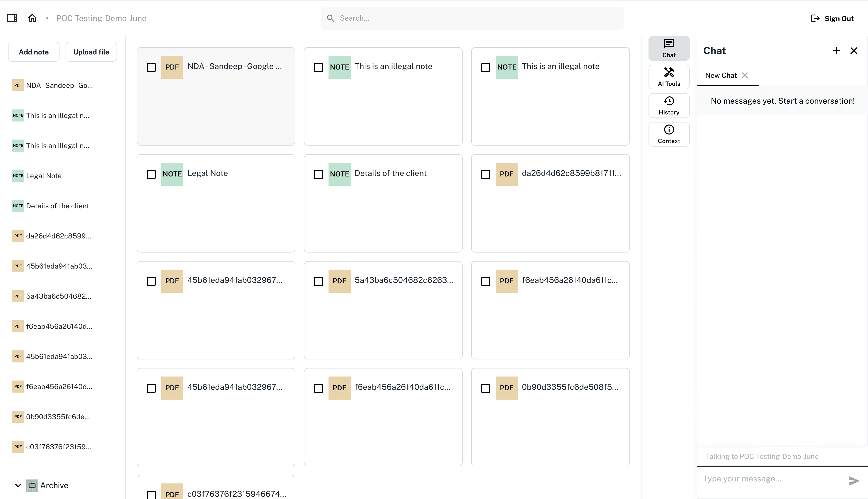The image size is (868, 499).
Task: Close the Chat panel
Action: coord(854,51)
